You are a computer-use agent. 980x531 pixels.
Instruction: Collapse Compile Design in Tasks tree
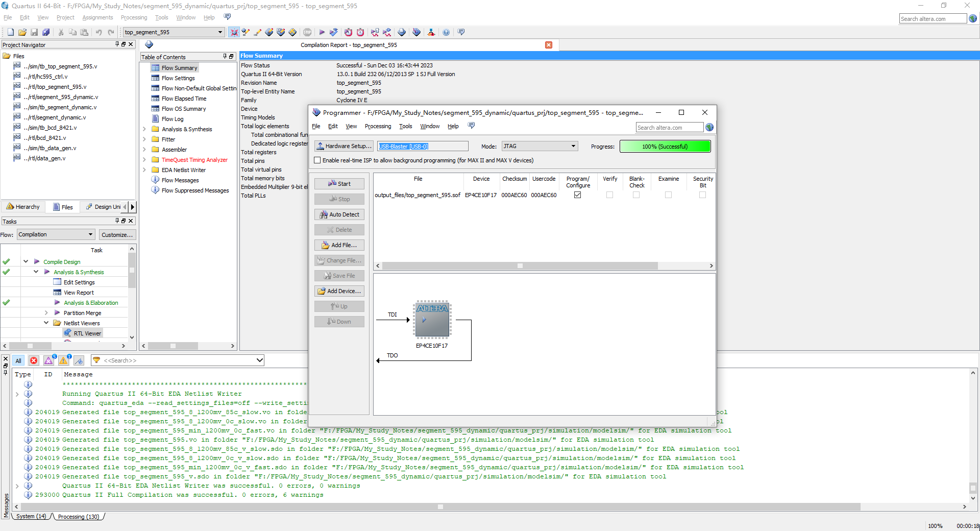[x=26, y=261]
